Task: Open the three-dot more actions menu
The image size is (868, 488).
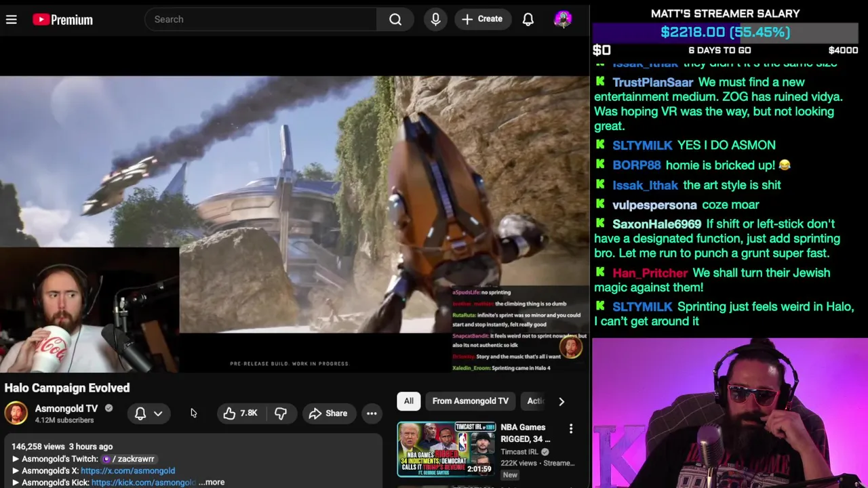Action: pyautogui.click(x=372, y=413)
